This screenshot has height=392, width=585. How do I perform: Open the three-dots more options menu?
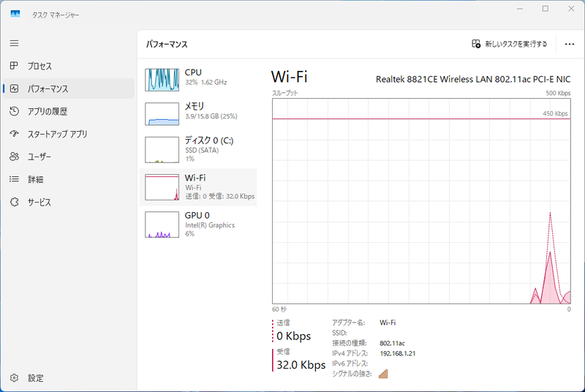coord(570,45)
